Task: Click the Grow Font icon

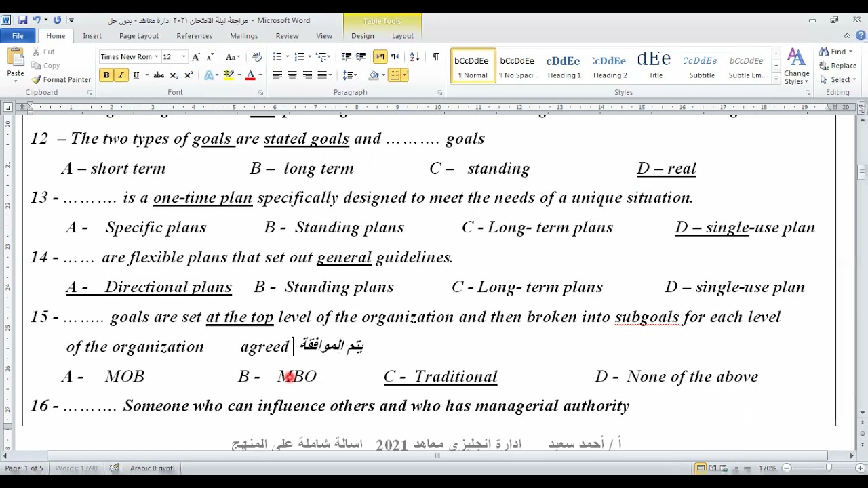Action: tap(196, 57)
